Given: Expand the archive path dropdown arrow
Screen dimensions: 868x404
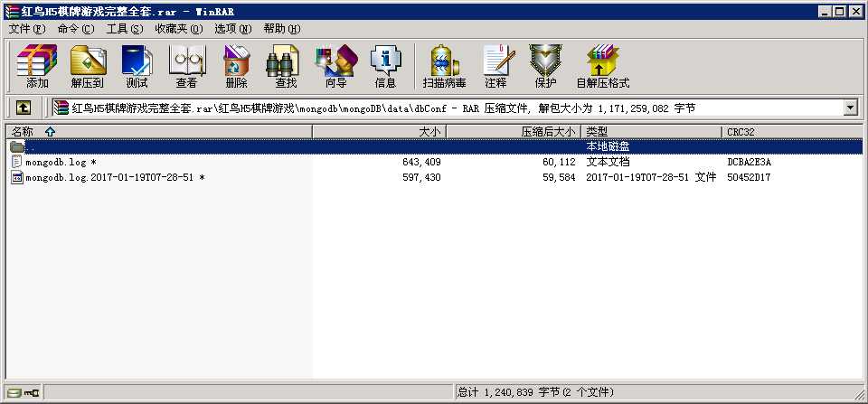Looking at the screenshot, I should pos(850,108).
